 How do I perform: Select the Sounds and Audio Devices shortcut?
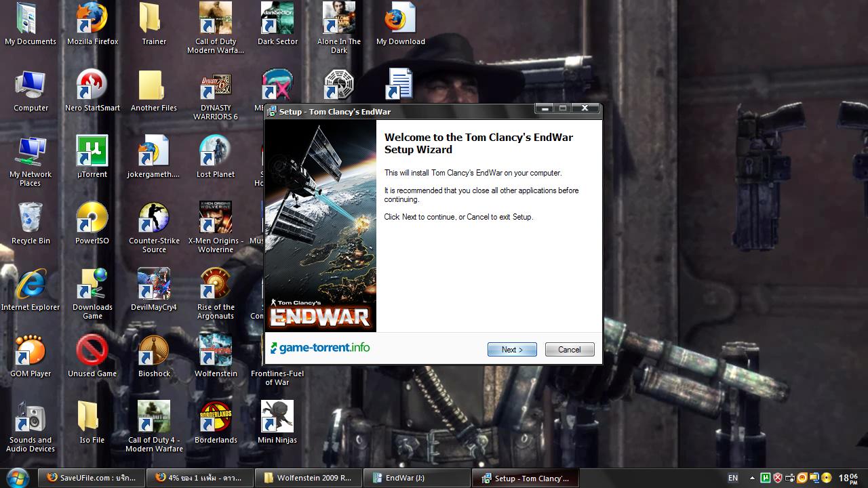click(x=31, y=427)
